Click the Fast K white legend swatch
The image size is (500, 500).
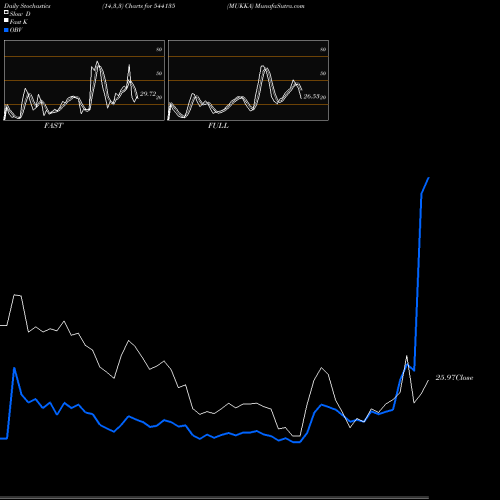point(6,21)
